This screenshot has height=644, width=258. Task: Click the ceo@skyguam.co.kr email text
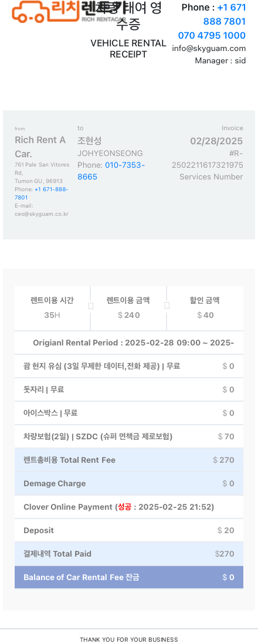[42, 214]
